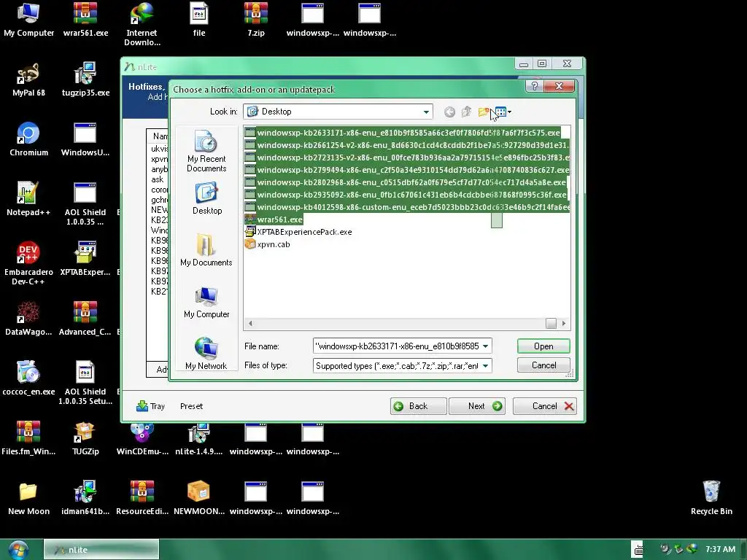Select windowsxp-kb2661254-v2 file in list
Image resolution: width=747 pixels, height=560 pixels.
(x=407, y=145)
